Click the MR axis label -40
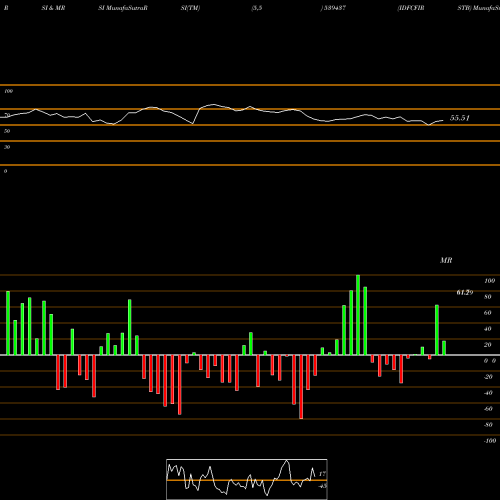This screenshot has width=500, height=500. pyautogui.click(x=488, y=393)
